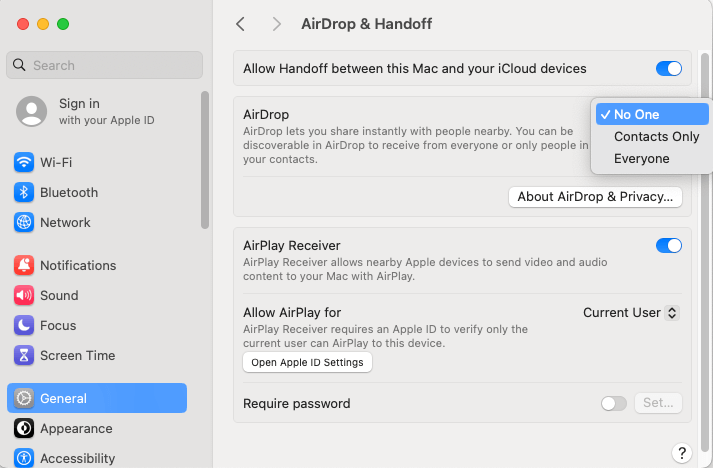Go back using the left chevron
Image resolution: width=713 pixels, height=468 pixels.
[x=240, y=24]
